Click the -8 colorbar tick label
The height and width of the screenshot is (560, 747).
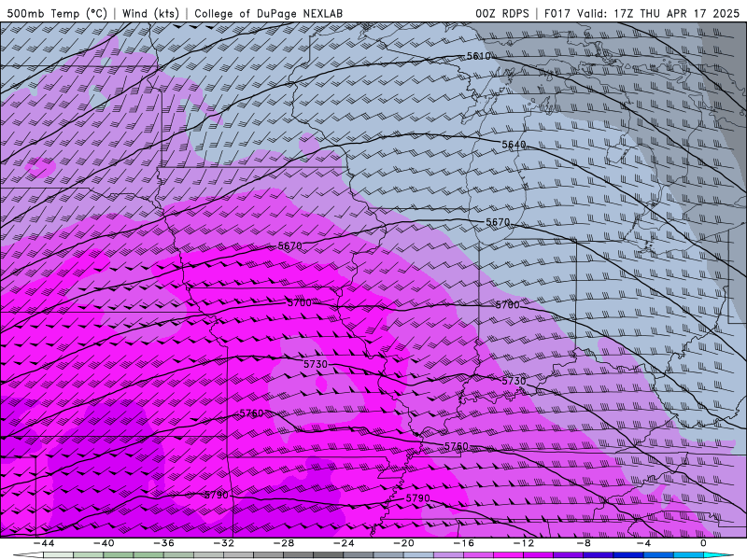tap(584, 543)
